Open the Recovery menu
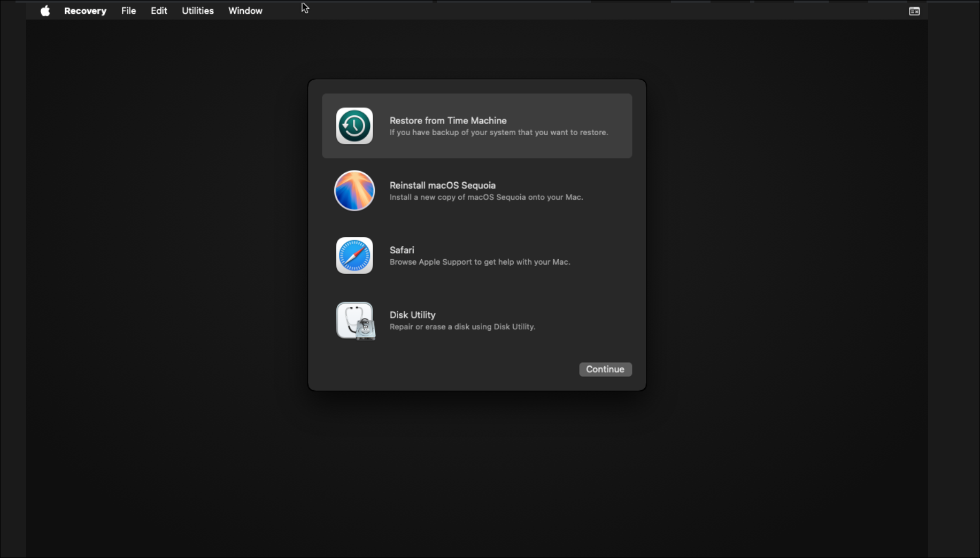 coord(85,11)
